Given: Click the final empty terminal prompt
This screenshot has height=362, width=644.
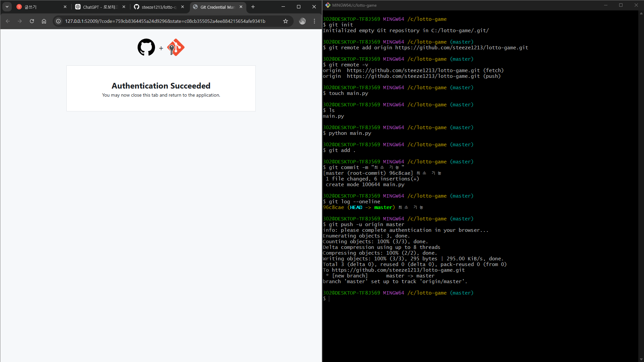Looking at the screenshot, I should pos(326,299).
